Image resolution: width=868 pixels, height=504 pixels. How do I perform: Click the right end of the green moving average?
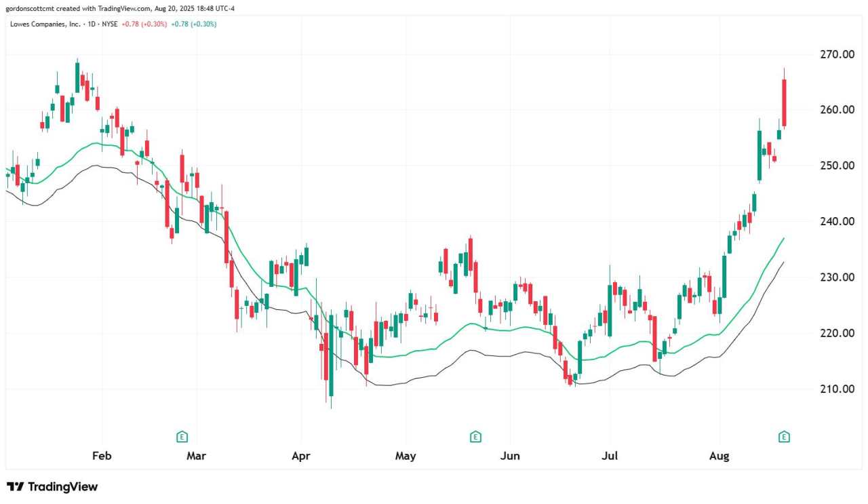(x=784, y=238)
